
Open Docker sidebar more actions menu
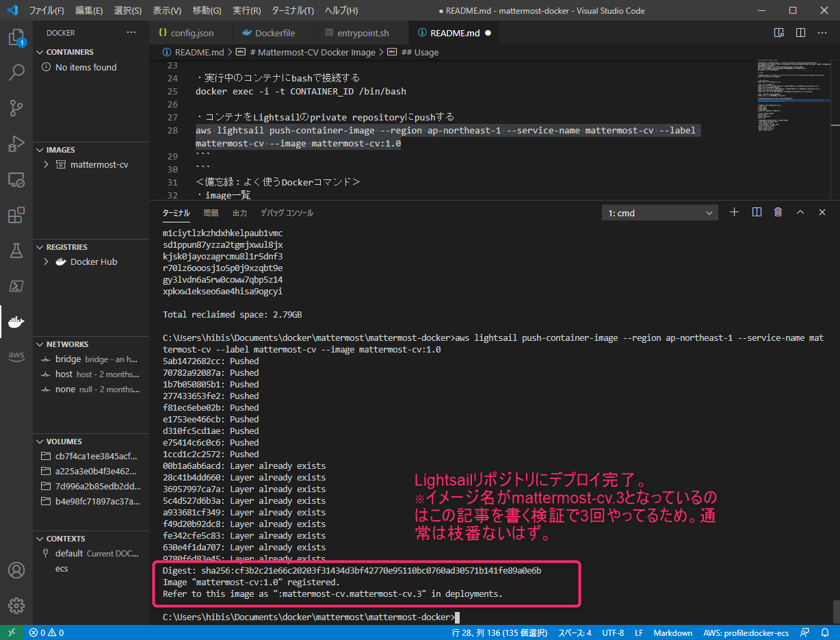(131, 33)
